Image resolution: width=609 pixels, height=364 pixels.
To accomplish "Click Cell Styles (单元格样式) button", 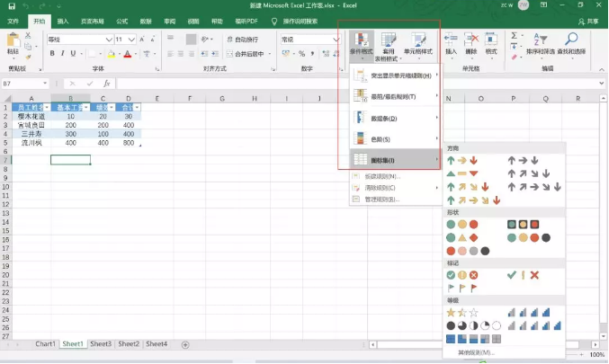I will pyautogui.click(x=418, y=47).
